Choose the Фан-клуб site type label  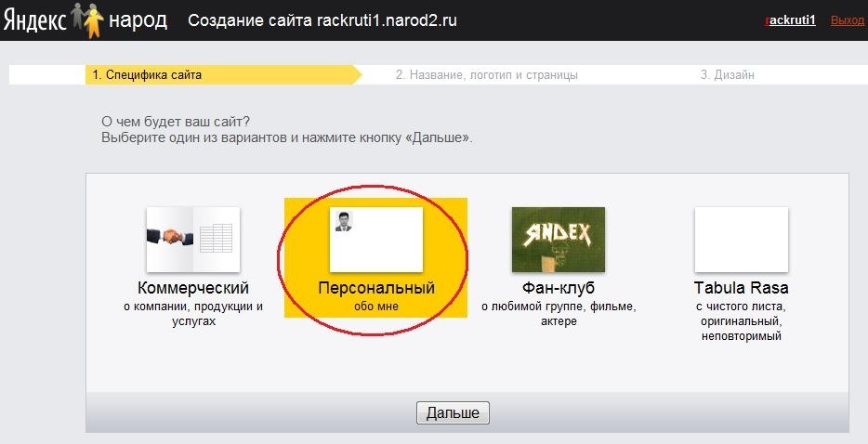558,288
